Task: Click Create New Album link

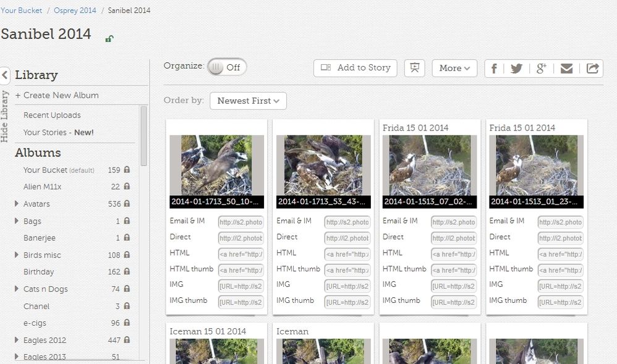Action: 57,95
